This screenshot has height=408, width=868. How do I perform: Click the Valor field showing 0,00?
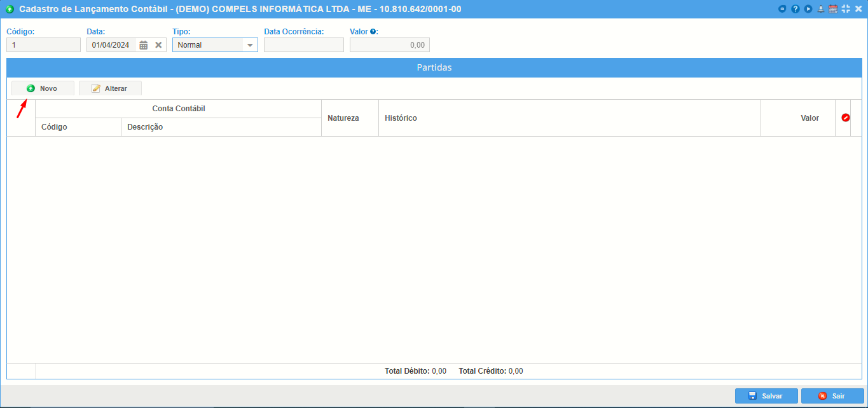[x=390, y=45]
